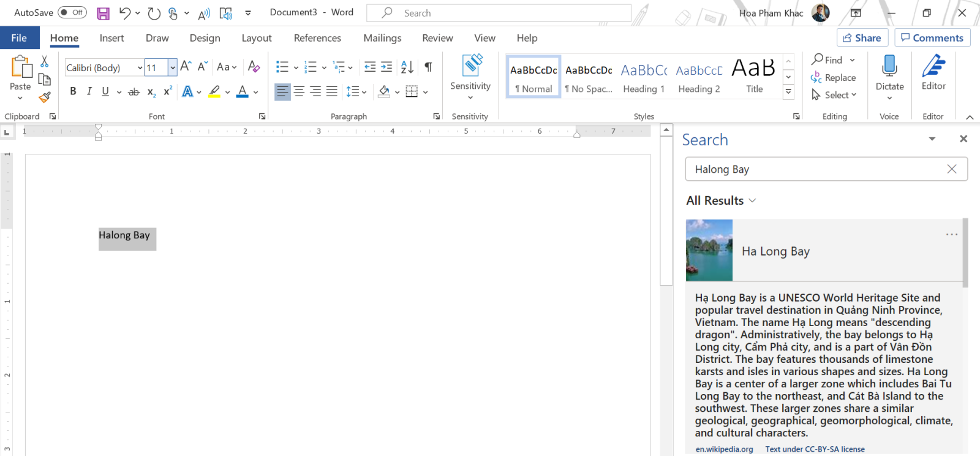Click the Format Painter brush icon
Viewport: 980px width, 456px height.
point(45,97)
